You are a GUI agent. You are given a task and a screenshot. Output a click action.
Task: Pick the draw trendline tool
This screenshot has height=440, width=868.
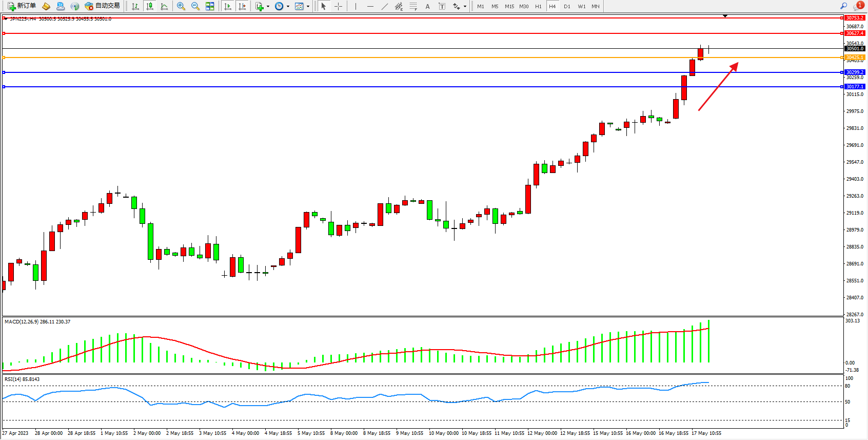[385, 6]
